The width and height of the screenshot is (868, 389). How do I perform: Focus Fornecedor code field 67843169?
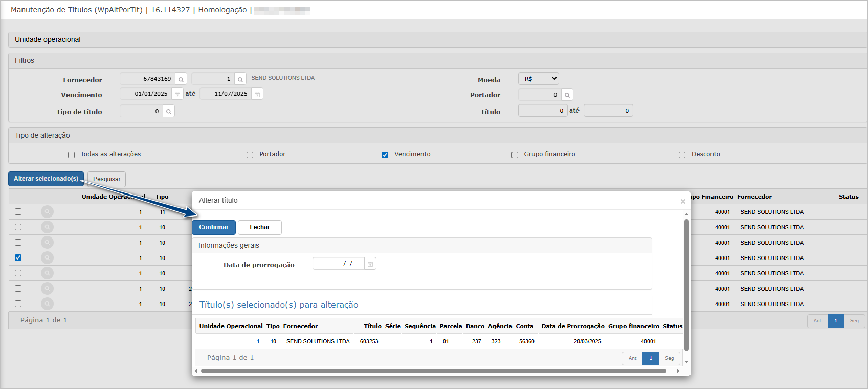click(147, 79)
